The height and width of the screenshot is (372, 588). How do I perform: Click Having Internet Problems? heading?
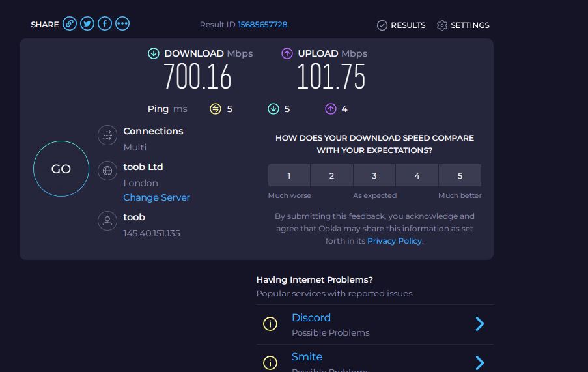point(315,279)
